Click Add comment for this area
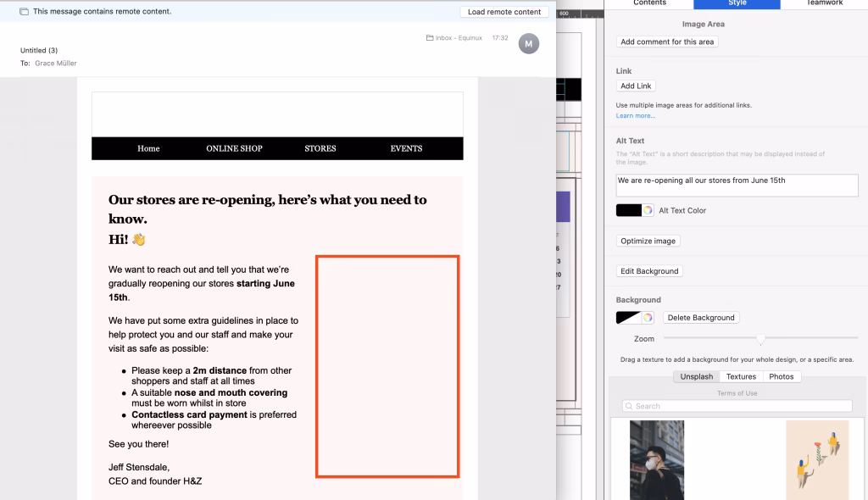Viewport: 868px width, 500px height. pos(667,42)
